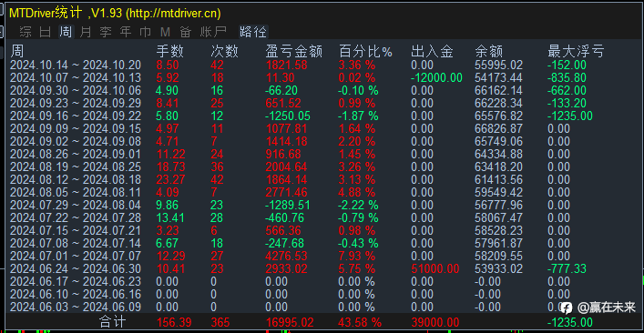
Task: Open the 月 monthly tab
Action: pyautogui.click(x=86, y=32)
